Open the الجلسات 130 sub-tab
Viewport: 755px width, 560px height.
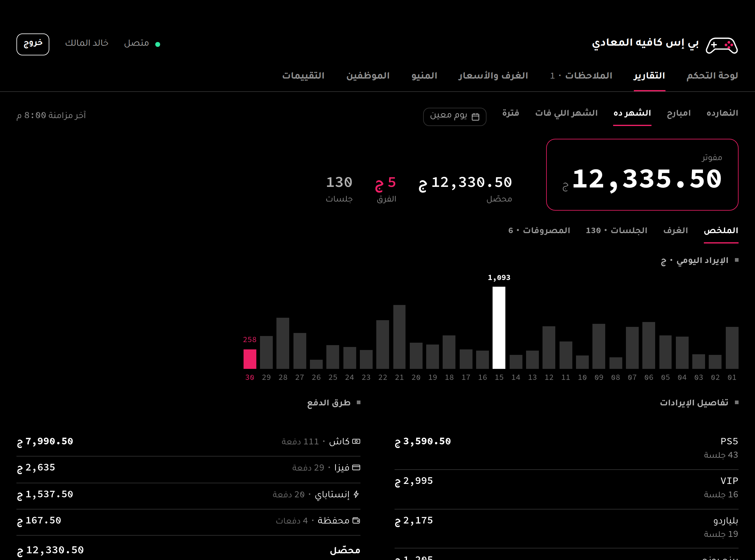[x=616, y=230]
